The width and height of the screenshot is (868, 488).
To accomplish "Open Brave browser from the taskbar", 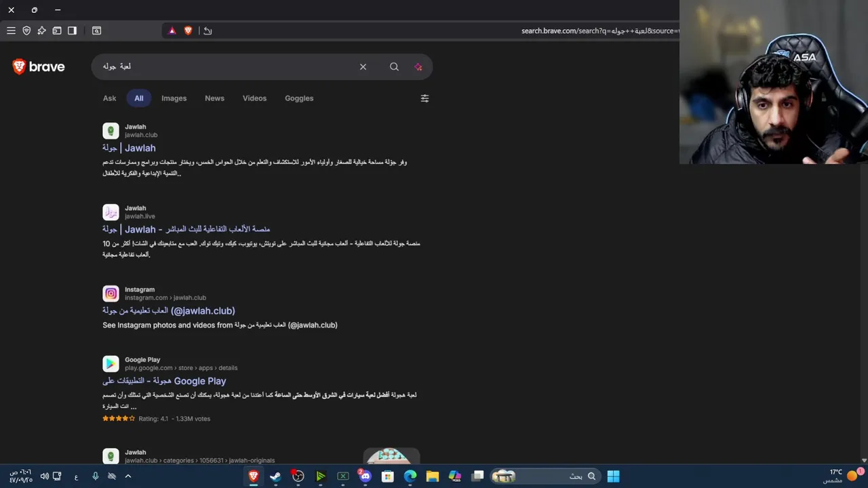I will (x=253, y=476).
